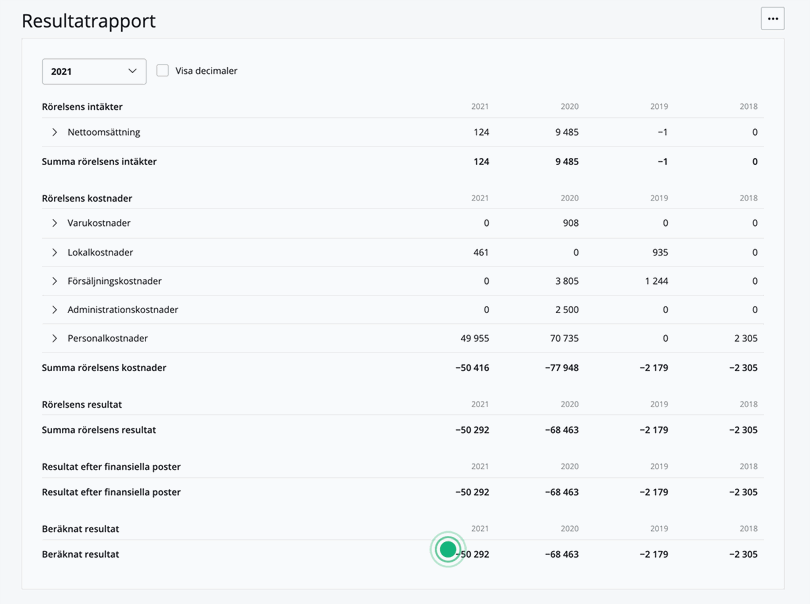Click the 2018 column header
The width and height of the screenshot is (810, 604).
point(747,106)
